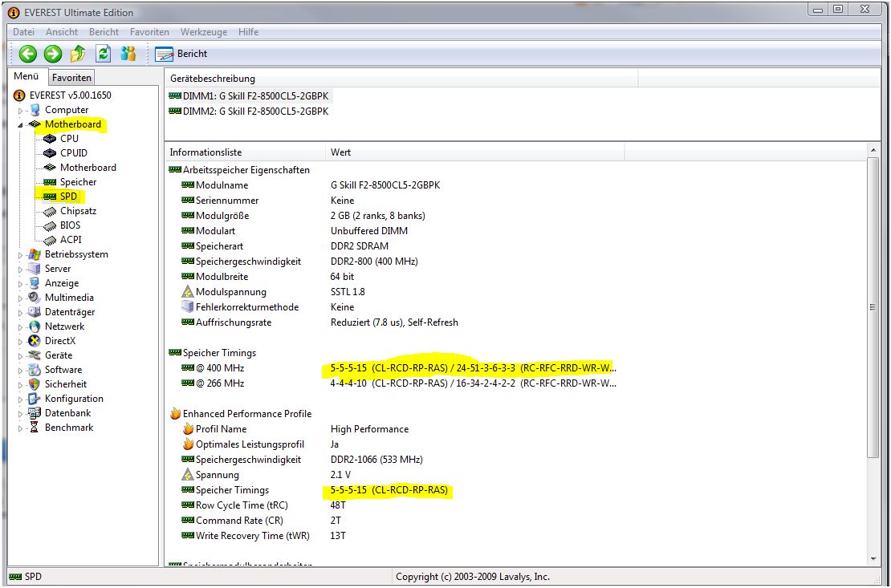Click the scrollbar up arrow in info list
891x588 pixels.
874,151
